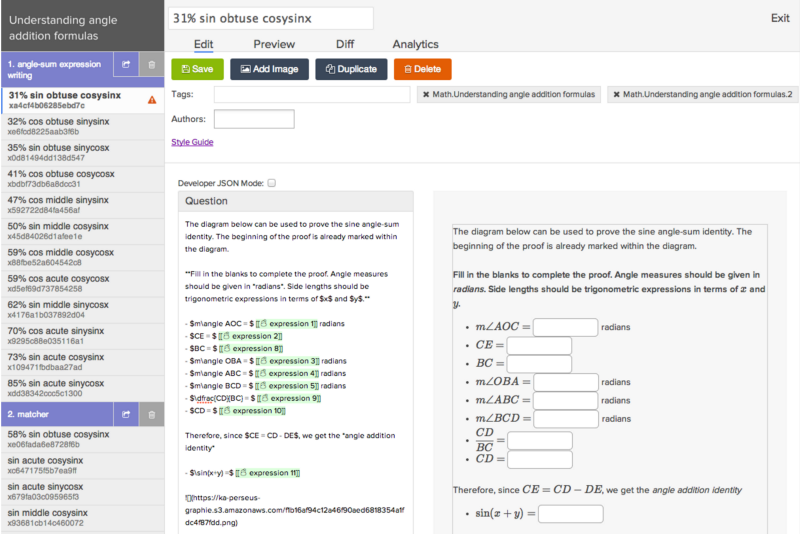This screenshot has width=800, height=534.
Task: Click the item title field '31% sin obtuse cosysinx'
Action: click(x=271, y=18)
